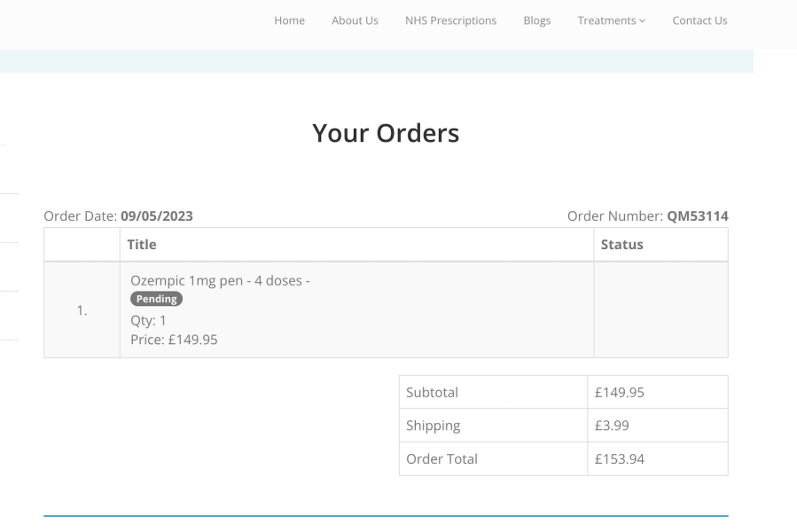Click the Your Orders heading
Screen dimensions: 797x532
click(386, 133)
